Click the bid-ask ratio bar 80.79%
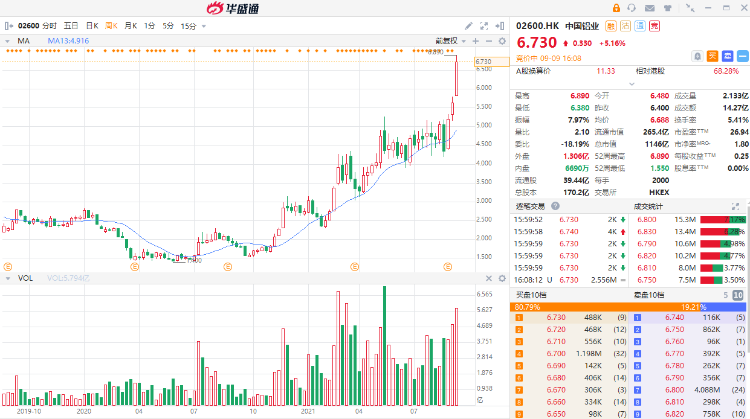Viewport: 750px width, 419px height. 628,307
